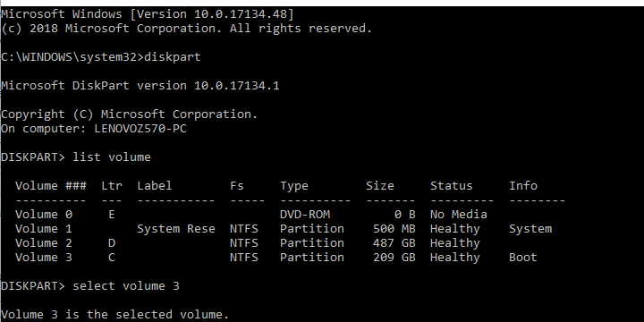
Task: Click the 'Label' column header
Action: click(x=155, y=186)
